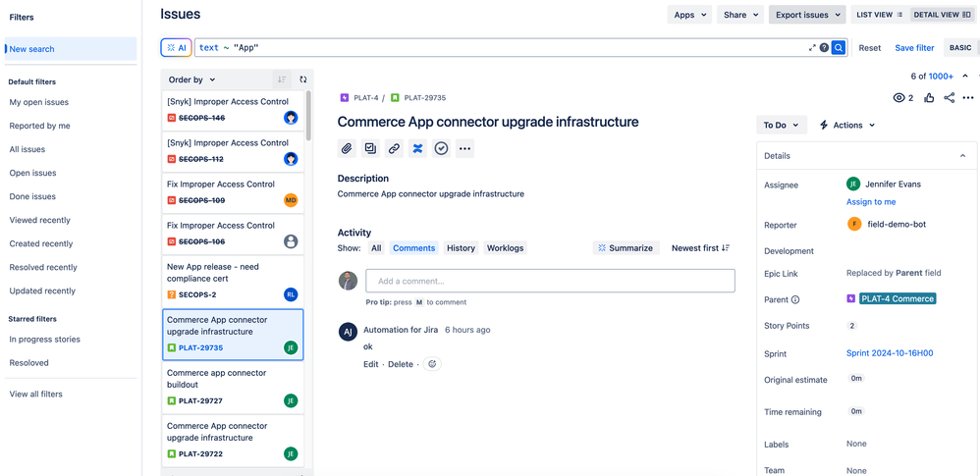
Task: Click the PLAT-4 epic breadcrumb icon
Action: pyautogui.click(x=344, y=97)
